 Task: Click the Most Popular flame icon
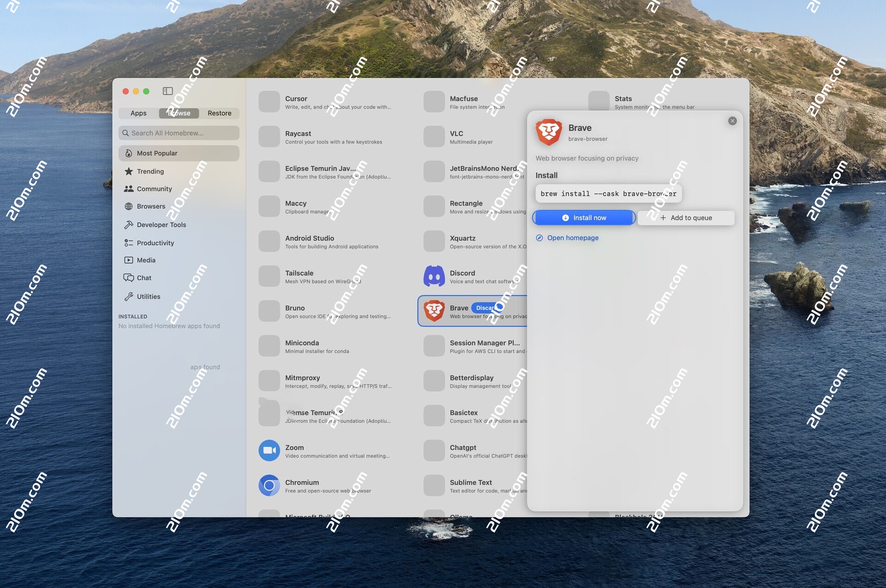click(x=129, y=153)
